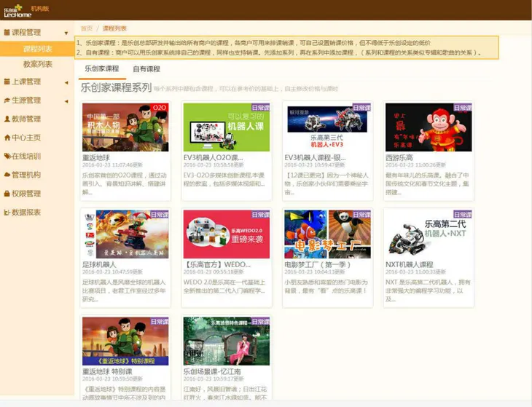Click the 在线培训 tag icon

pyautogui.click(x=7, y=157)
